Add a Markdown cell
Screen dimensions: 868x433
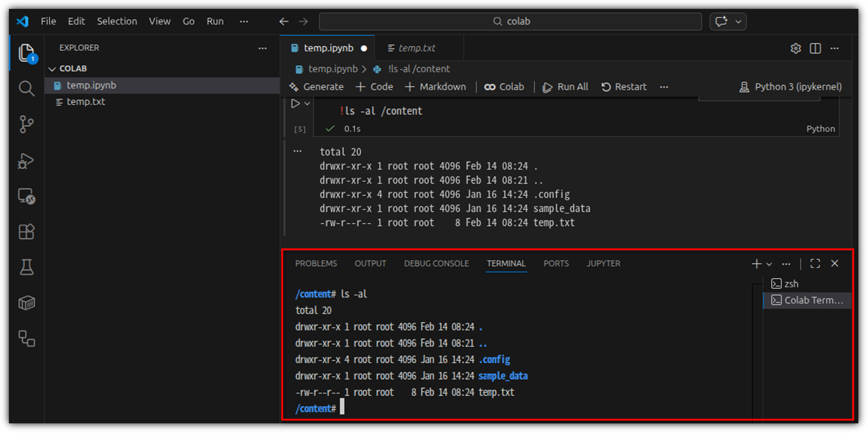click(x=435, y=87)
